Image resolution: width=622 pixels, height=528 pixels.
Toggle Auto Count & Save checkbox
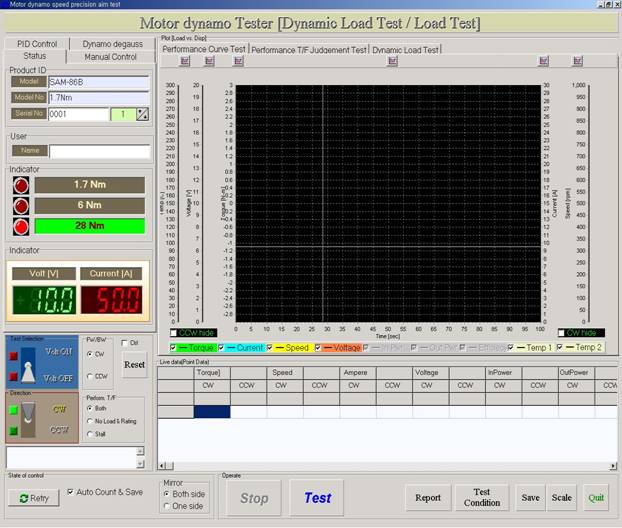click(x=70, y=492)
